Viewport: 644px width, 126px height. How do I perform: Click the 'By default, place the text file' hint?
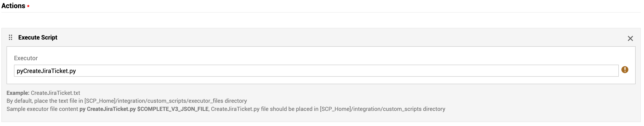click(x=45, y=101)
